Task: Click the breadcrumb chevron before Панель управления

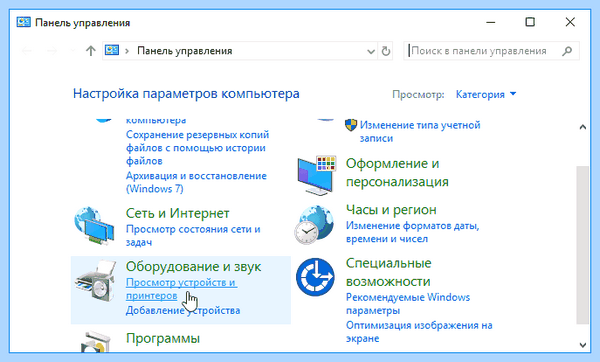Action: point(127,51)
